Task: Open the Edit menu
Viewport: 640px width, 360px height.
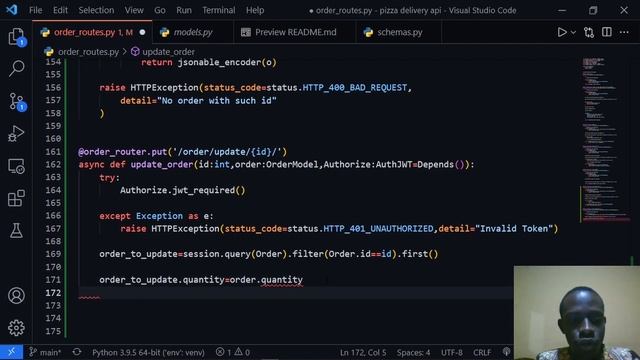Action: pos(60,10)
